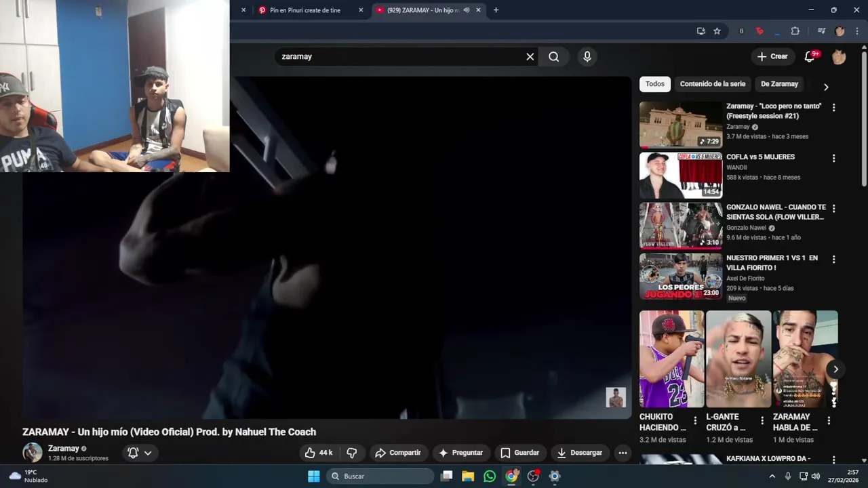Open volume control in system tray

[x=816, y=476]
